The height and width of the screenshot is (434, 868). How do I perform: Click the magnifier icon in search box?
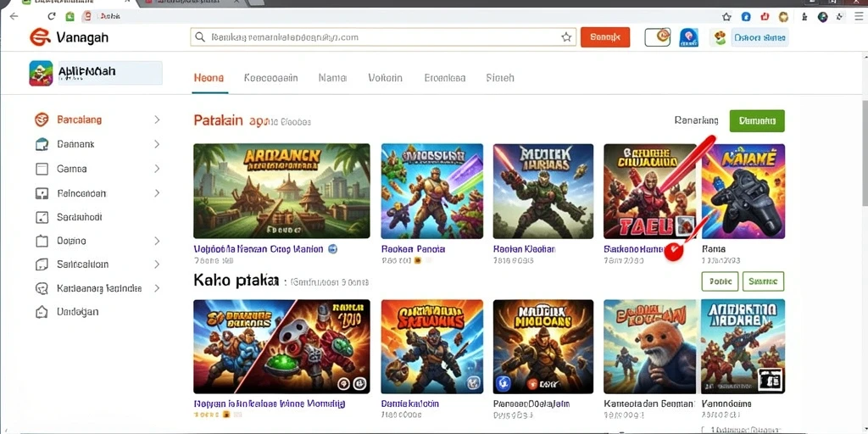pos(200,37)
